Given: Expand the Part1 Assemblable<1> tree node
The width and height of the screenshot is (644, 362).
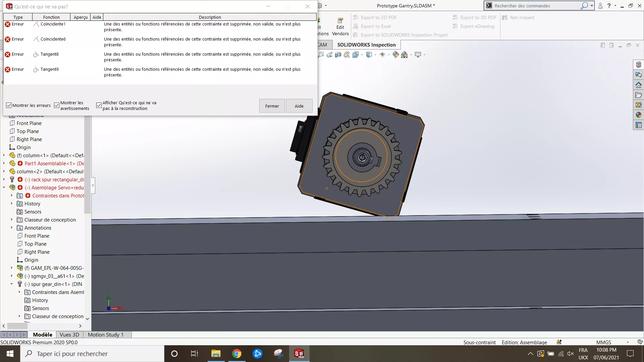Looking at the screenshot, I should pos(4,163).
